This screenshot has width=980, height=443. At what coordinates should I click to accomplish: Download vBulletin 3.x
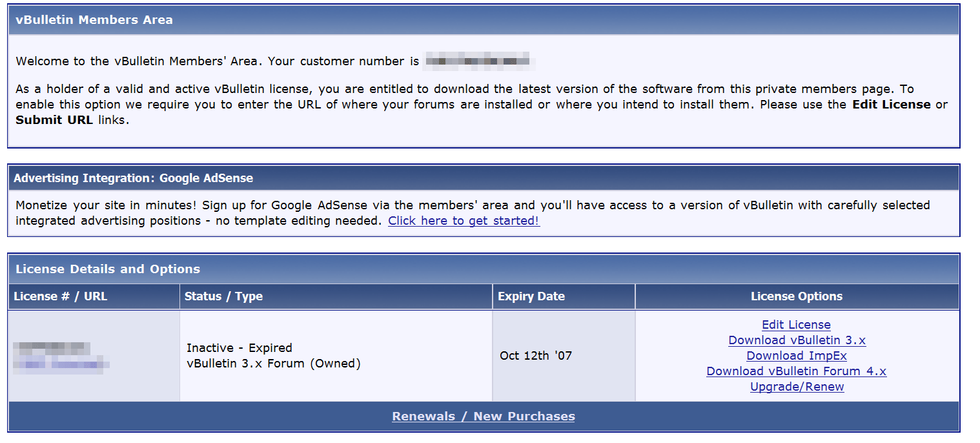797,340
